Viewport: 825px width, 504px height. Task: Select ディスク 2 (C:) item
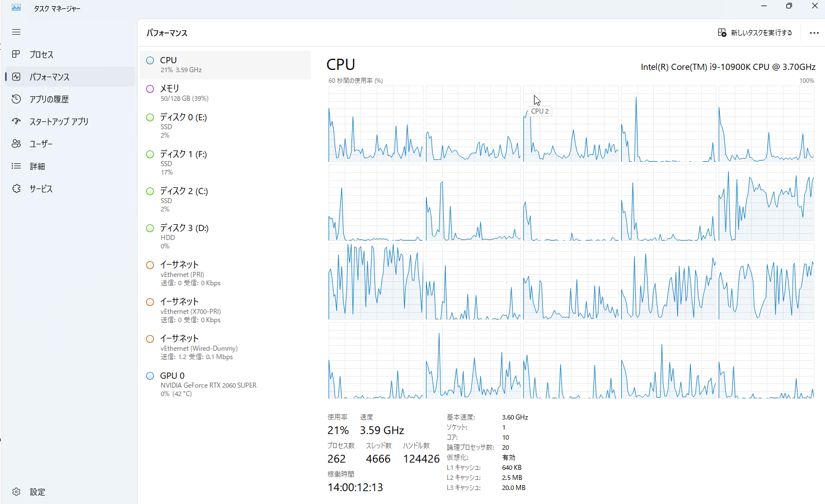click(x=225, y=200)
